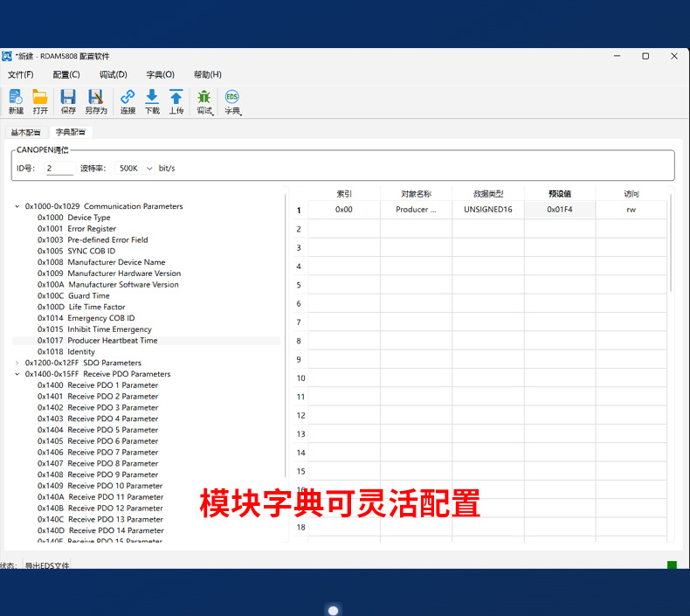Open the 文件(F) menu
Image resolution: width=690 pixels, height=616 pixels.
point(21,74)
